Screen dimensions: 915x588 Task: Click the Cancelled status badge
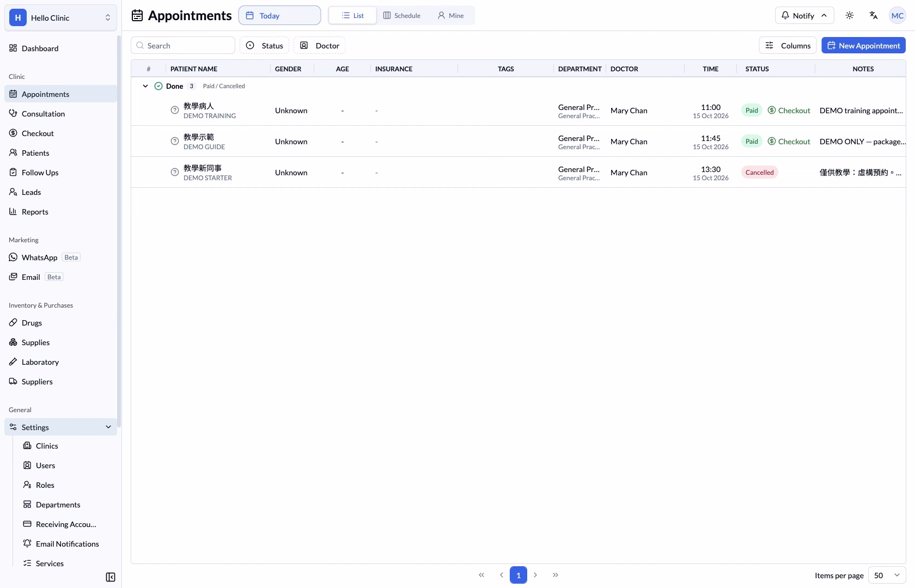(760, 173)
